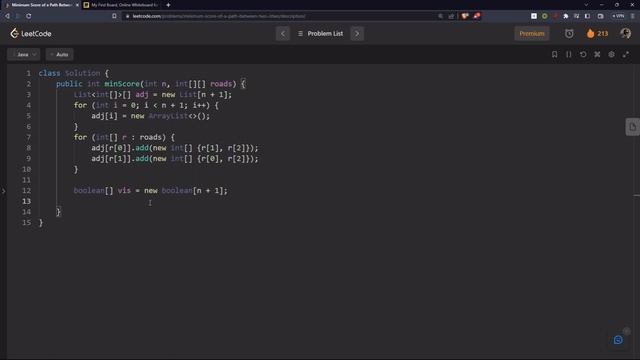Focus the leetcode.com address bar
The image size is (640, 360).
(282, 16)
